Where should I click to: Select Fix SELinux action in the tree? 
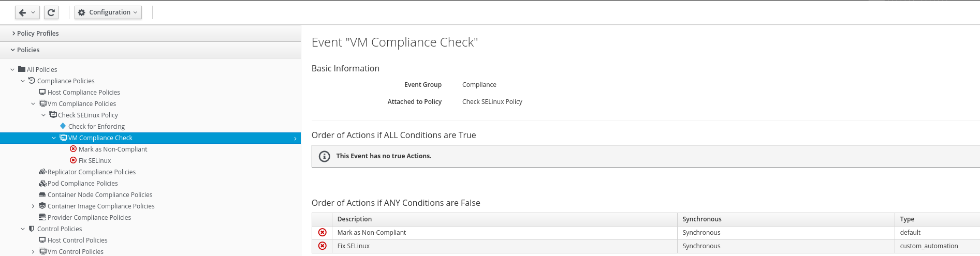point(95,160)
